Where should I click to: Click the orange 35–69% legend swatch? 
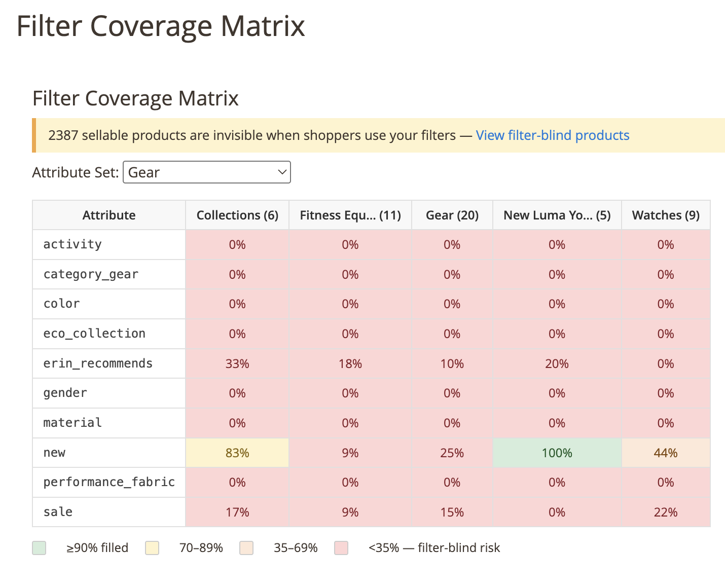[x=246, y=548]
